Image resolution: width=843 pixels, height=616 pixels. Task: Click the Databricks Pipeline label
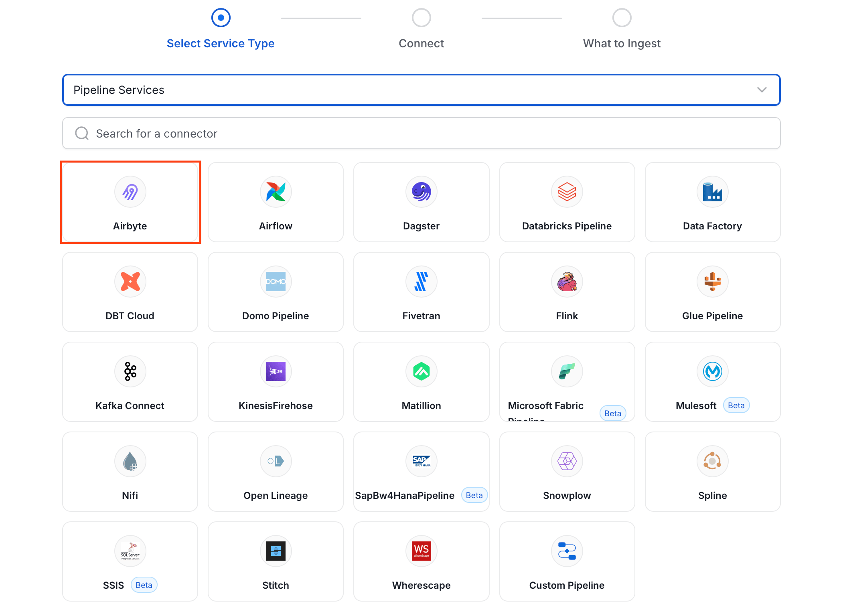[x=567, y=226]
